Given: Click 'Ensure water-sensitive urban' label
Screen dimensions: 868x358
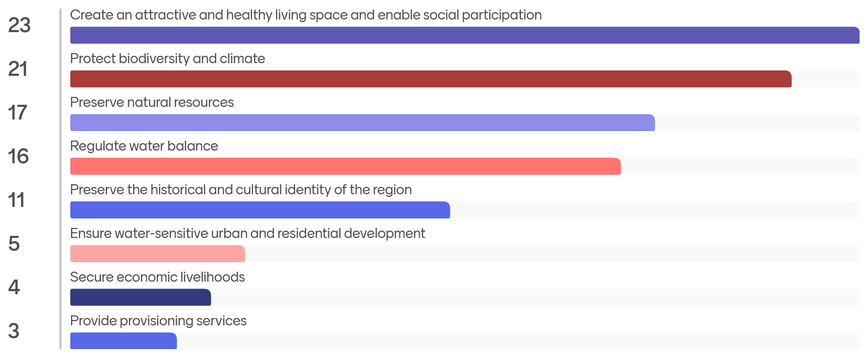Looking at the screenshot, I should point(247,233).
